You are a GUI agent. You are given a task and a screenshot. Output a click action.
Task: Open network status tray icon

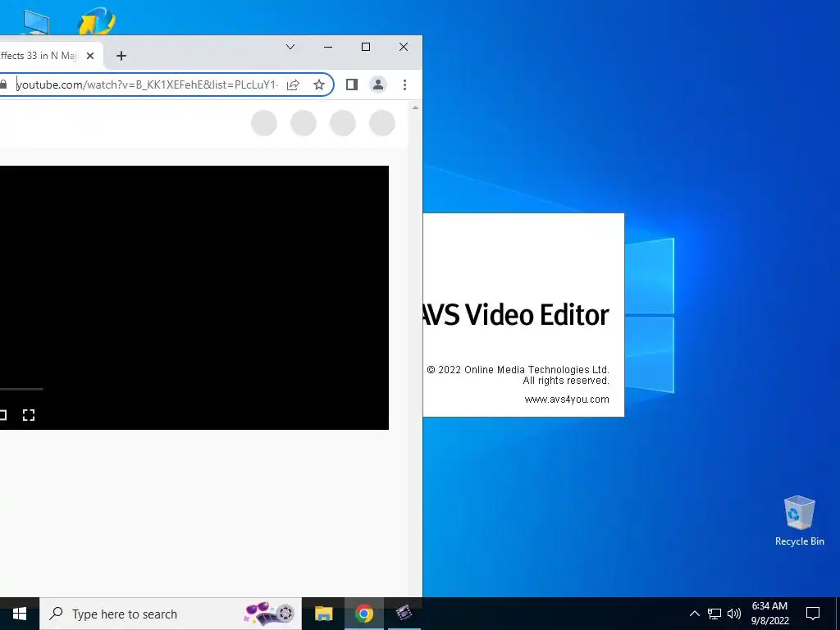pyautogui.click(x=714, y=614)
